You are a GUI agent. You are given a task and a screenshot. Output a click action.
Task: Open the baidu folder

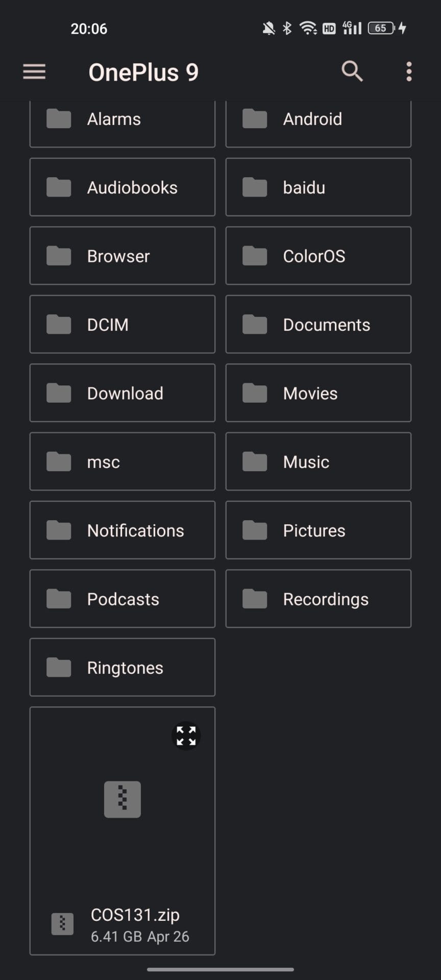318,187
